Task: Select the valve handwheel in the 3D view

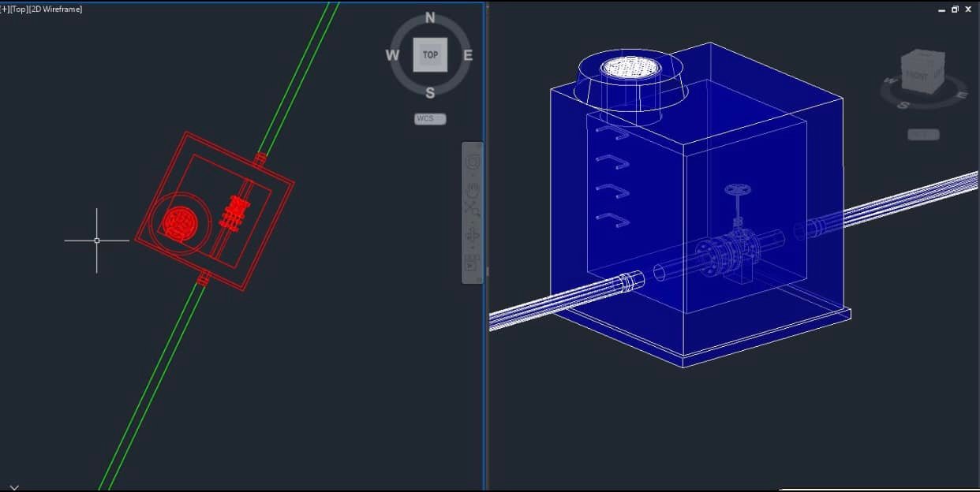Action: point(738,190)
